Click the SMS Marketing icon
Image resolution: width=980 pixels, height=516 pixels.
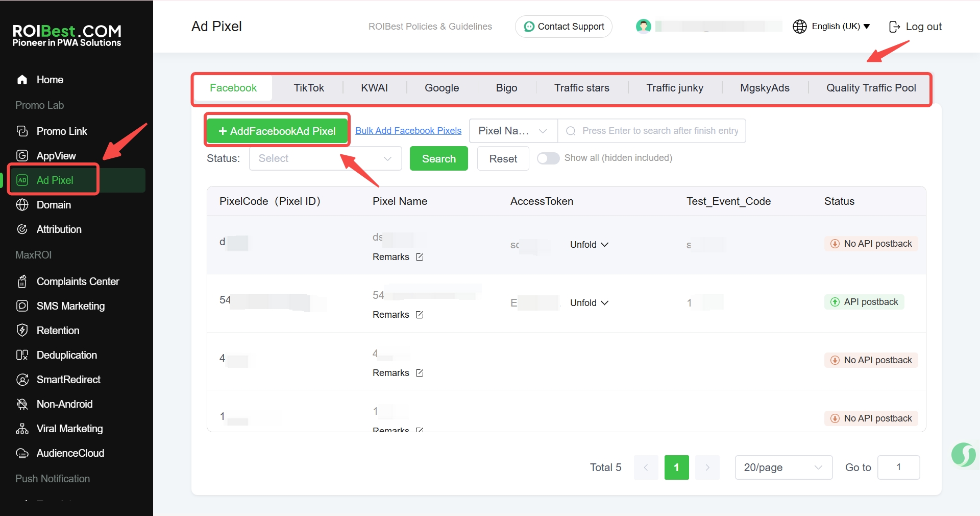coord(22,306)
